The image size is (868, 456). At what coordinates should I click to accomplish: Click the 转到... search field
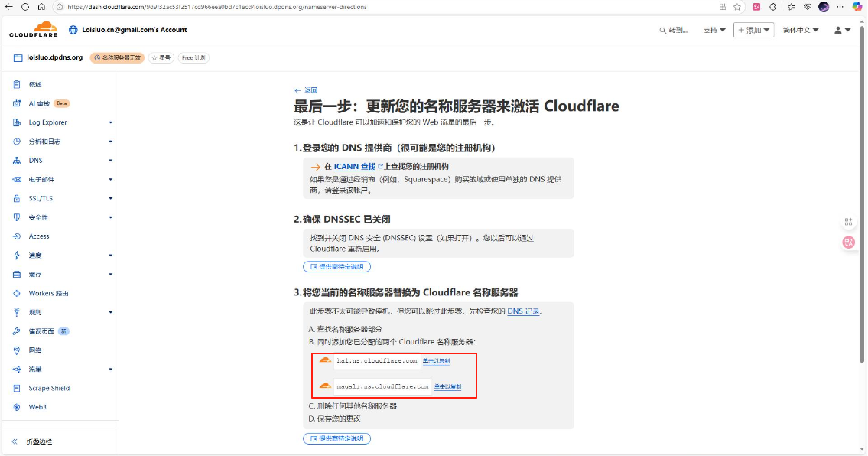(x=674, y=30)
